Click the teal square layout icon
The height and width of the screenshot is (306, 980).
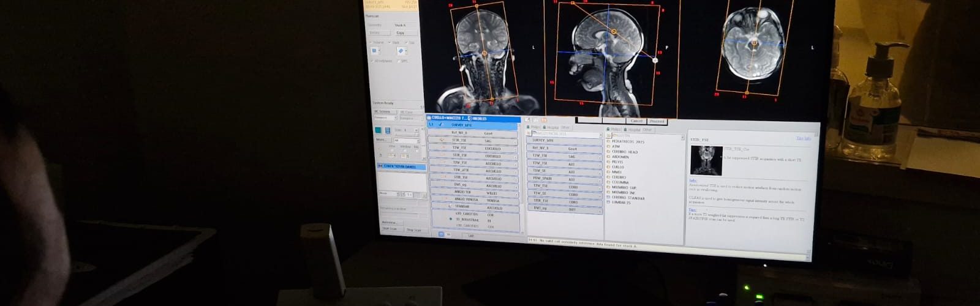pos(379,130)
